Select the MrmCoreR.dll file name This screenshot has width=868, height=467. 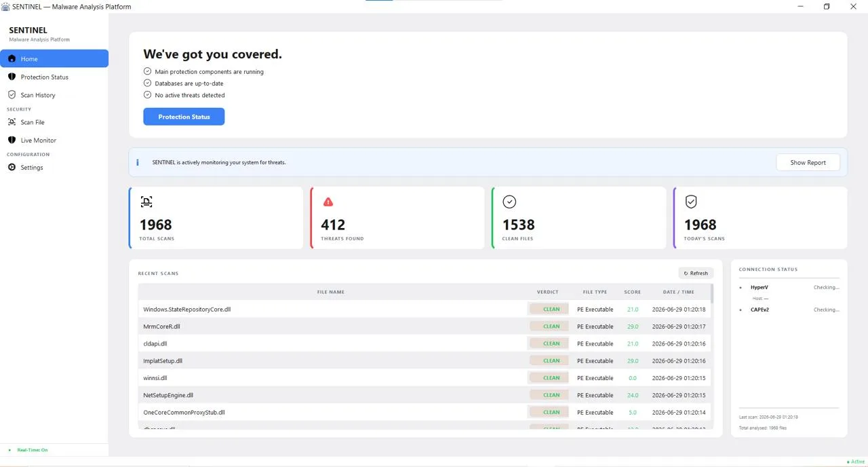click(161, 326)
